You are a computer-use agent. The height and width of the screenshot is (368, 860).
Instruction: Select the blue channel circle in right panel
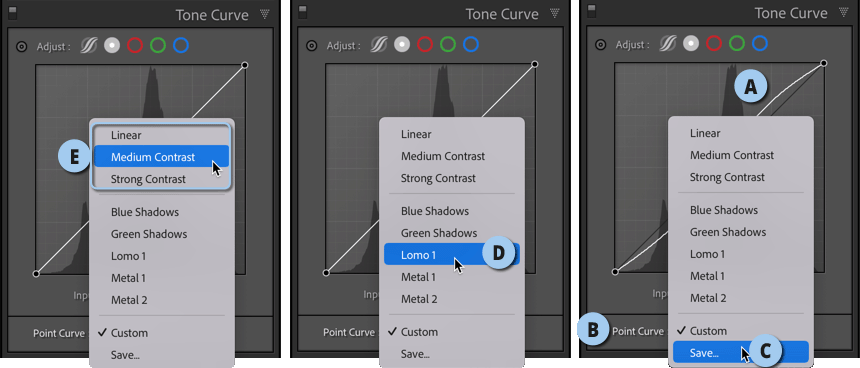(760, 43)
